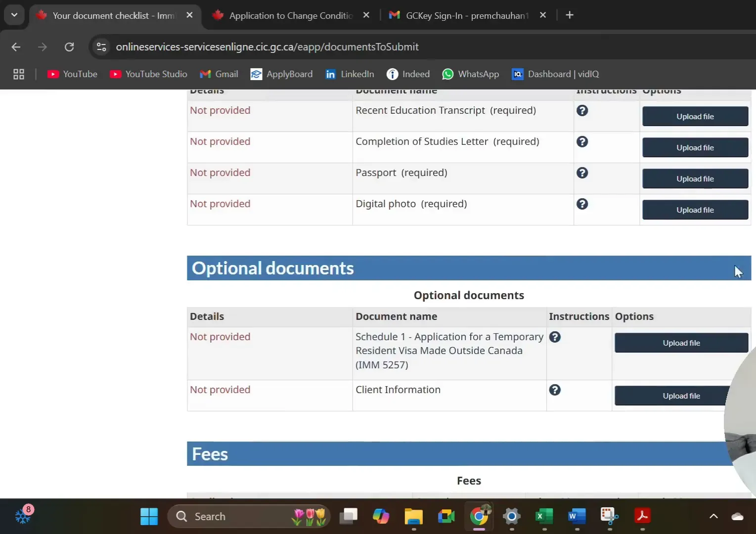Viewport: 756px width, 534px height.
Task: Select Not provided in Passport row
Action: 220,173
